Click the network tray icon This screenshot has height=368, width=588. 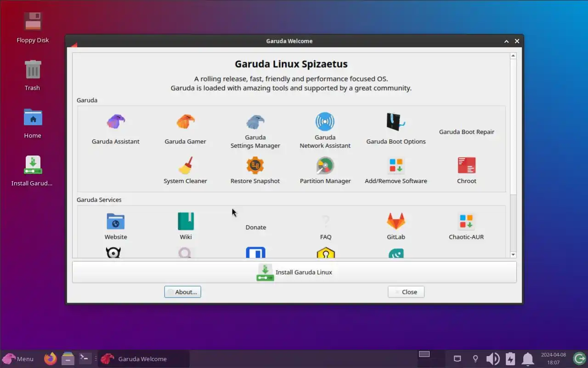click(x=457, y=358)
